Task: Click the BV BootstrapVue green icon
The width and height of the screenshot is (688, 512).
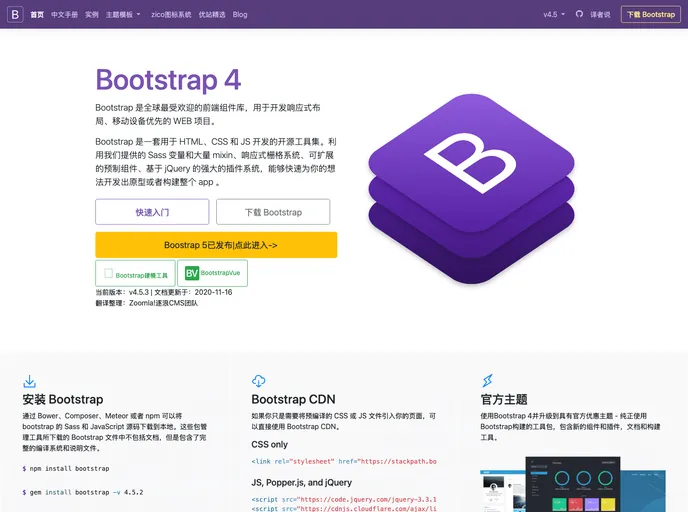Action: 192,273
